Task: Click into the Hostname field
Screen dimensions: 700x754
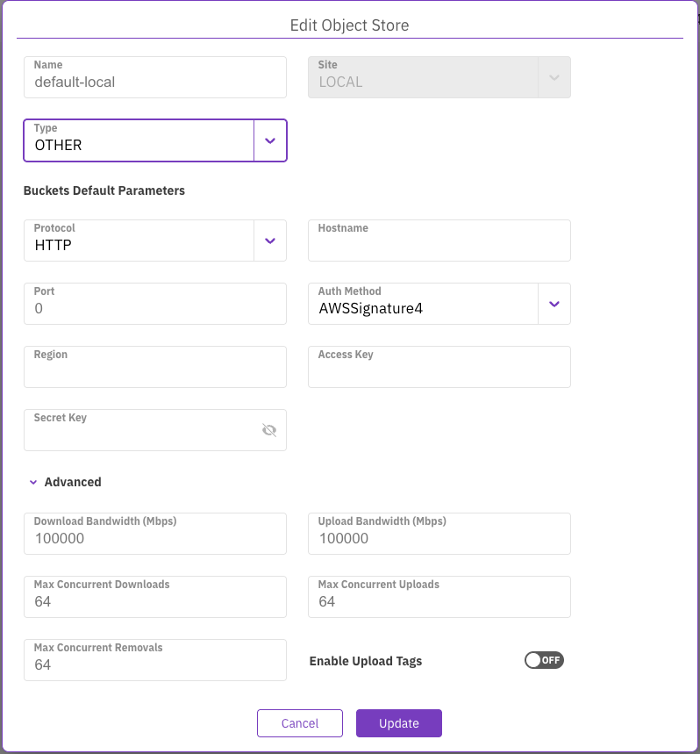Action: pos(439,246)
